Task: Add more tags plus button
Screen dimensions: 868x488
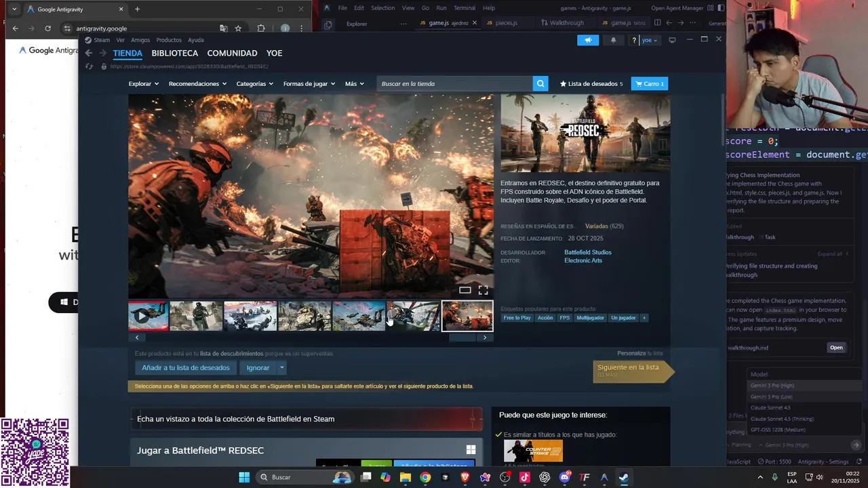Action: click(x=644, y=318)
